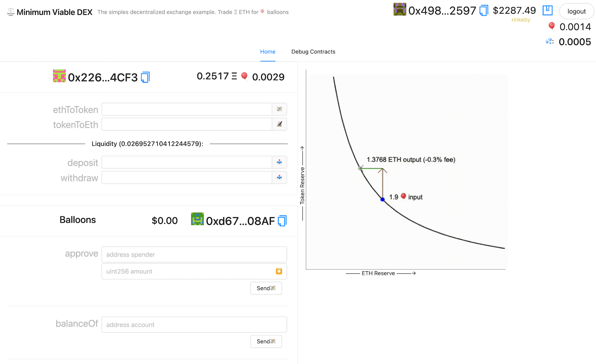The width and height of the screenshot is (596, 364).
Task: Focus the withdraw amount input
Action: [187, 177]
